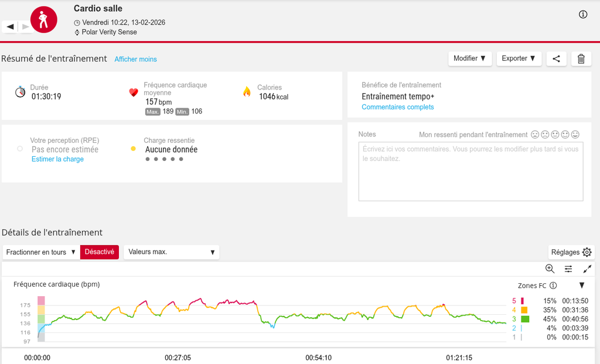Select the happiest smiley feeling face
The height and width of the screenshot is (364, 600).
click(x=575, y=135)
